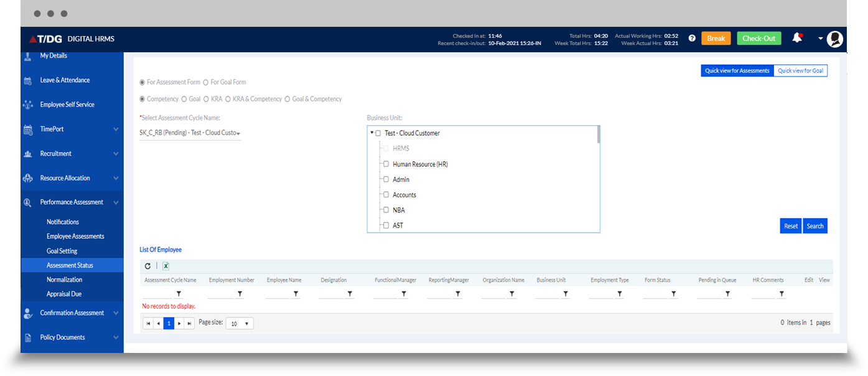Check the Accounts business unit checkbox

pos(386,195)
